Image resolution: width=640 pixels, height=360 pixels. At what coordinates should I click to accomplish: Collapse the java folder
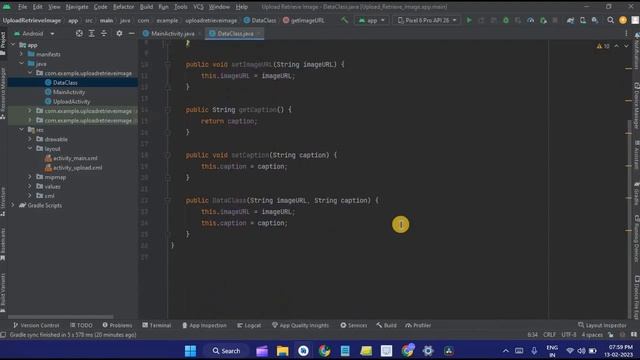pos(22,64)
